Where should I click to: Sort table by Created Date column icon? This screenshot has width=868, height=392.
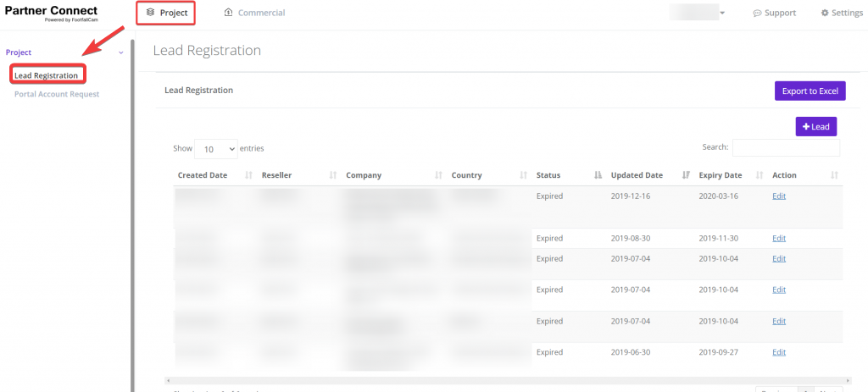coord(248,175)
